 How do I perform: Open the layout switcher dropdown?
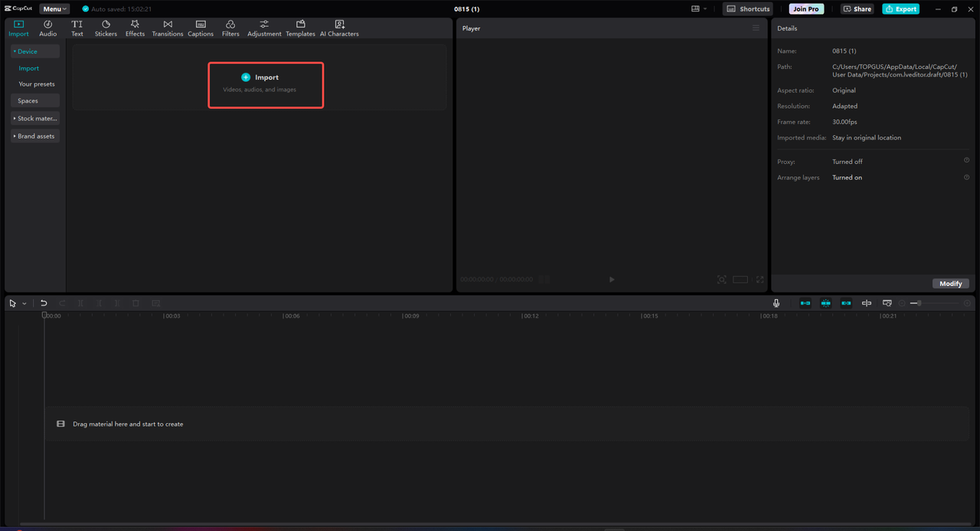[x=699, y=9]
